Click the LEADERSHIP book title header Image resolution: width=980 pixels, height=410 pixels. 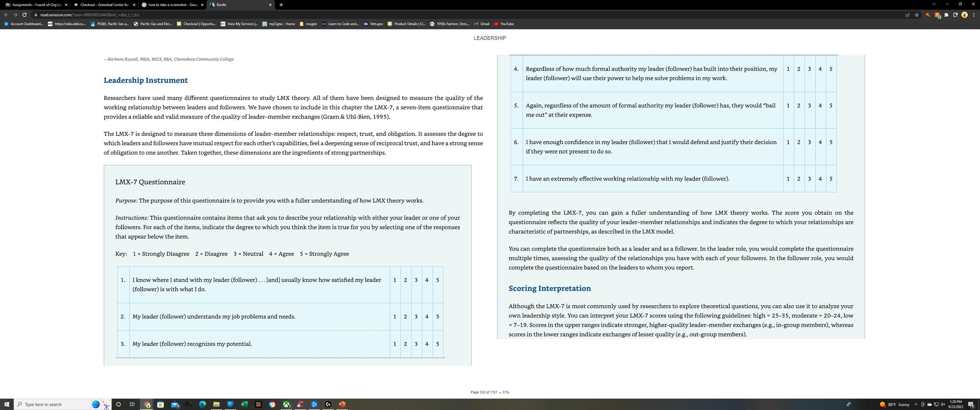click(490, 38)
